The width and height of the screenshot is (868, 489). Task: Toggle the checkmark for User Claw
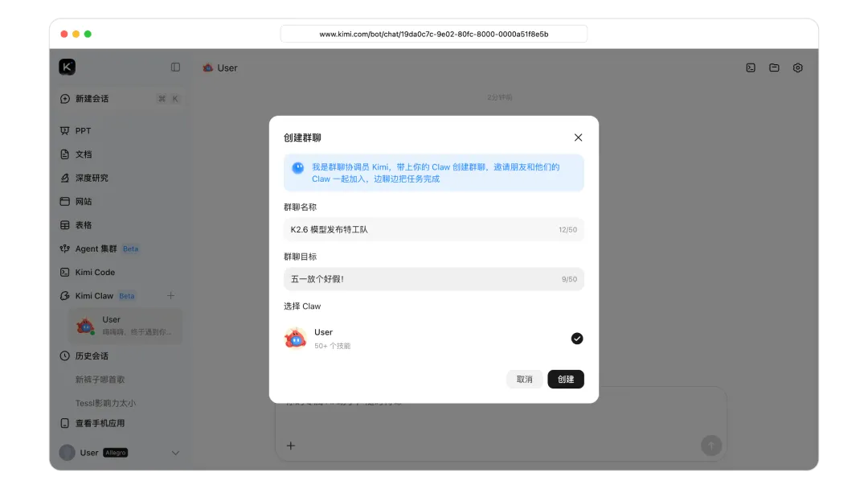click(576, 339)
